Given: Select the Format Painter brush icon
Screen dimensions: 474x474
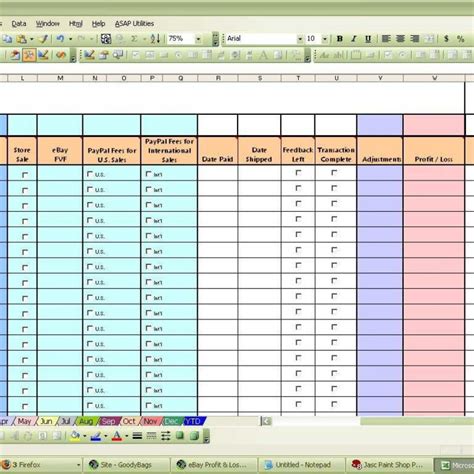Looking at the screenshot, I should [43, 39].
